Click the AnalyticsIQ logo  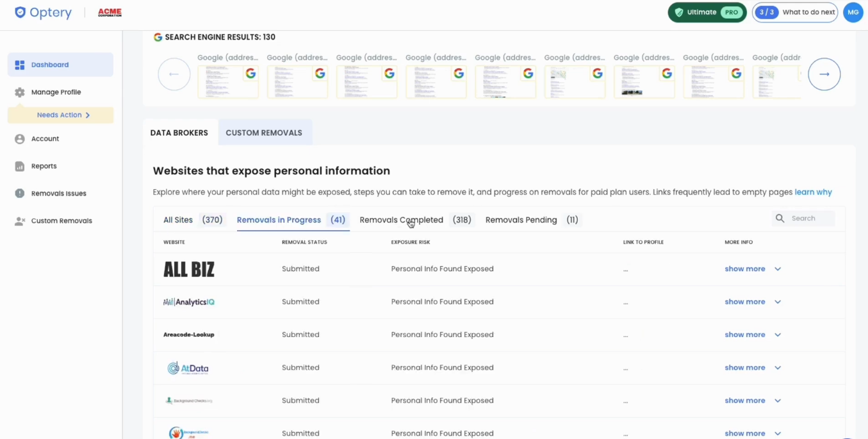pyautogui.click(x=189, y=302)
